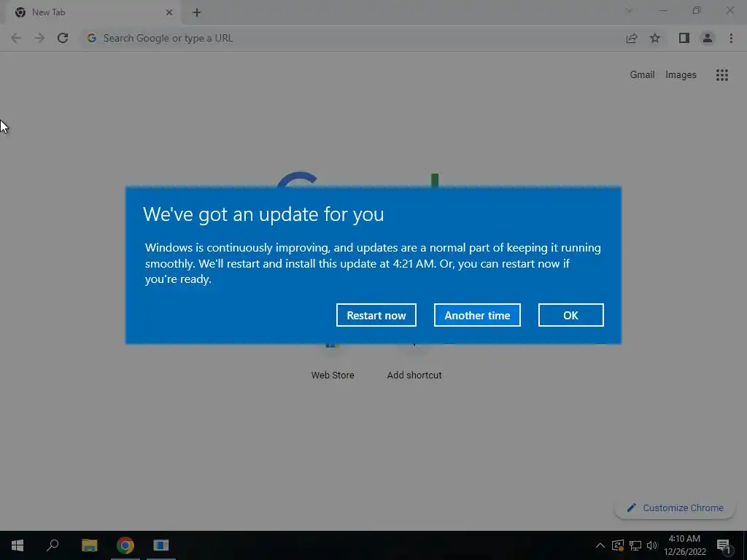Open taskbar clock showing 4:10 AM
This screenshot has width=747, height=560.
(684, 545)
